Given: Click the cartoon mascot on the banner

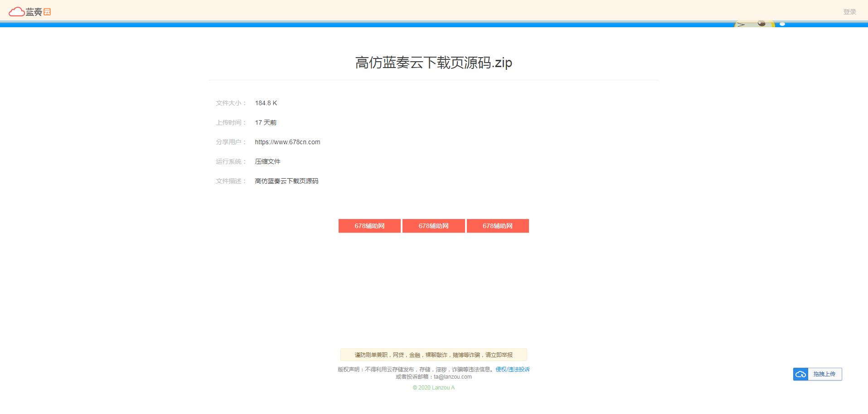Looking at the screenshot, I should (755, 24).
